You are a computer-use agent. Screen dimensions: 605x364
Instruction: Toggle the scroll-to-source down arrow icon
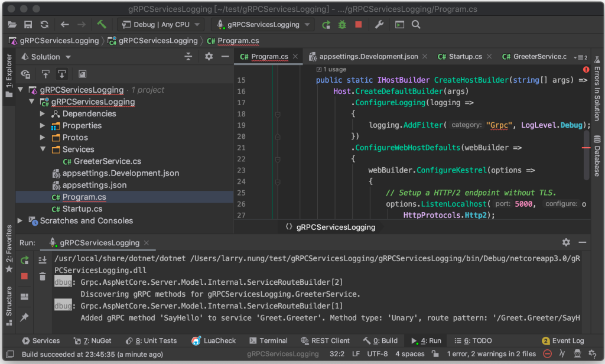(61, 74)
